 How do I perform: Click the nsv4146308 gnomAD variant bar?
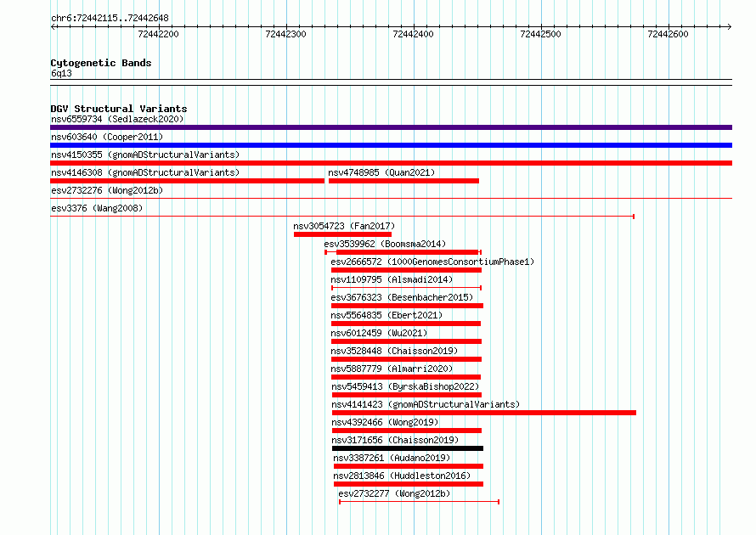[187, 181]
